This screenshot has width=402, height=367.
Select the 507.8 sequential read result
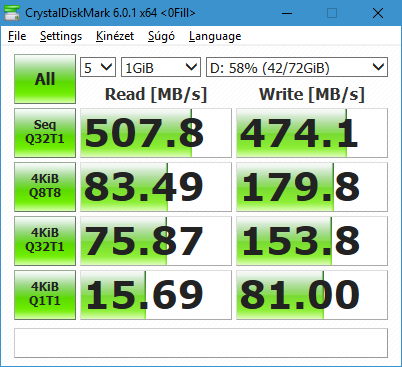[x=156, y=133]
